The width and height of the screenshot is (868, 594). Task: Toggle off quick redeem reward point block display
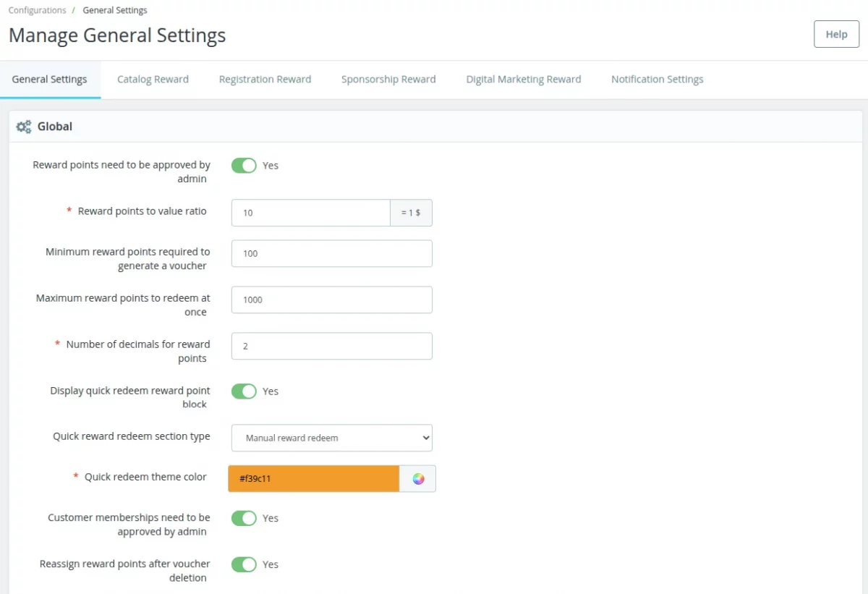click(244, 391)
